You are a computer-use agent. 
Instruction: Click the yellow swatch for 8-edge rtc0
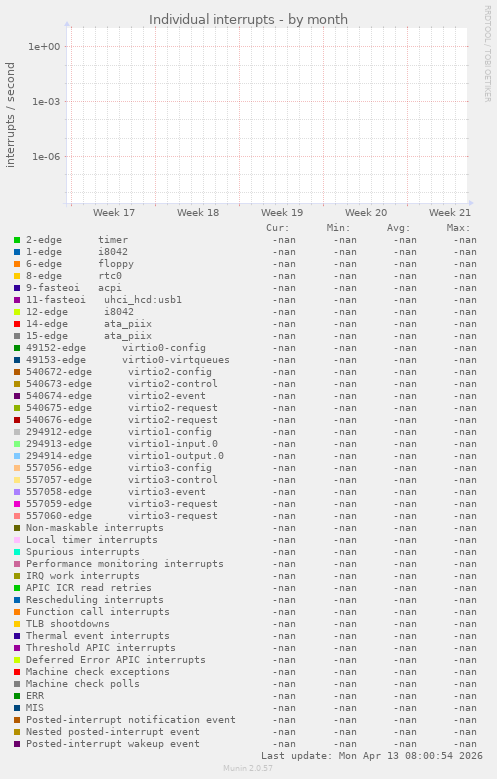pos(17,276)
